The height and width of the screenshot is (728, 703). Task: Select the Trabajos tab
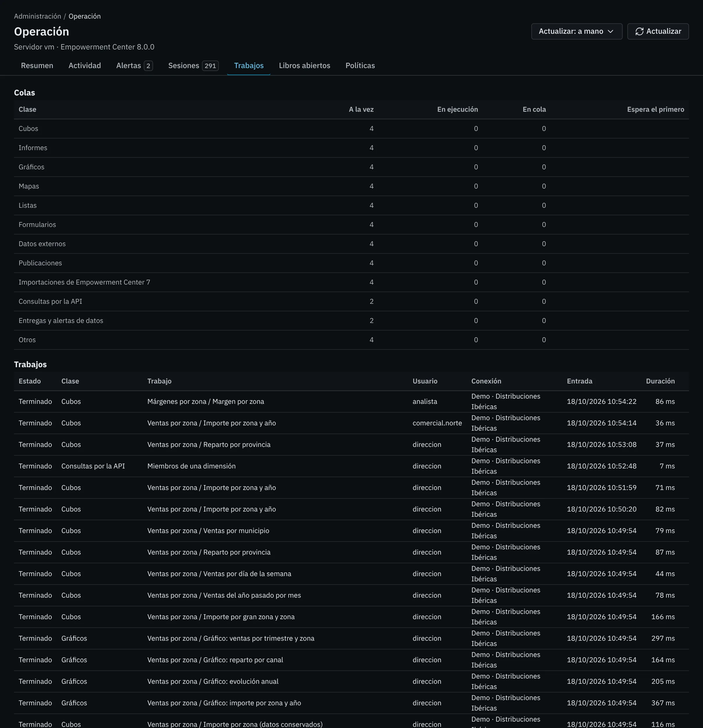tap(249, 66)
